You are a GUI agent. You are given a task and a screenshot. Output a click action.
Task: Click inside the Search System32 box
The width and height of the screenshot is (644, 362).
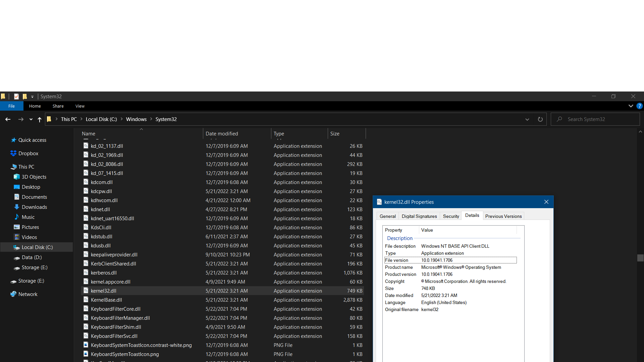coord(595,119)
